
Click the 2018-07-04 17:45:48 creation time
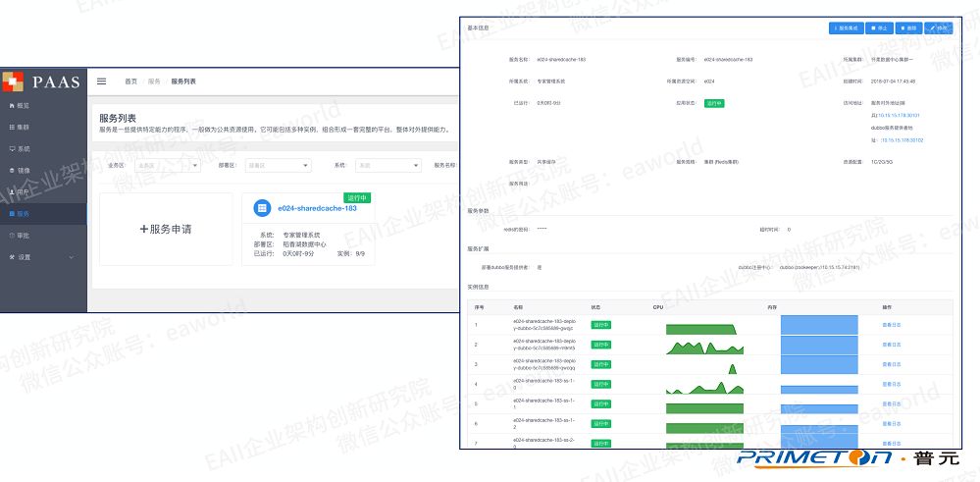(893, 81)
